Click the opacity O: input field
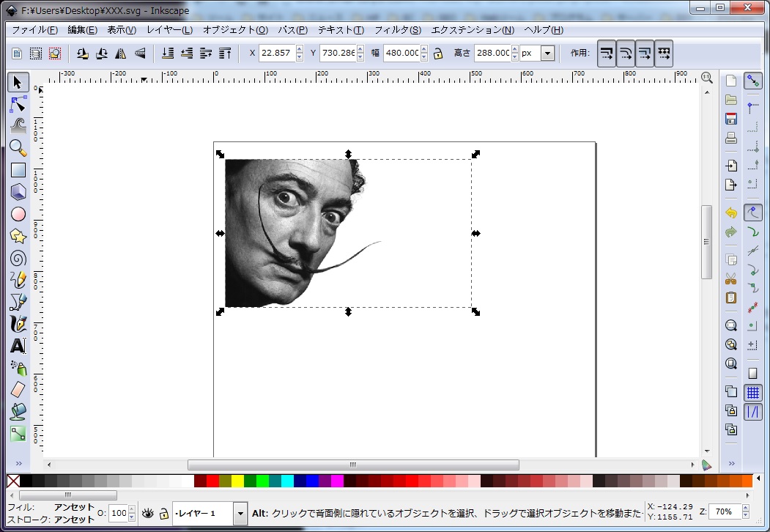Image resolution: width=770 pixels, height=532 pixels. [118, 514]
